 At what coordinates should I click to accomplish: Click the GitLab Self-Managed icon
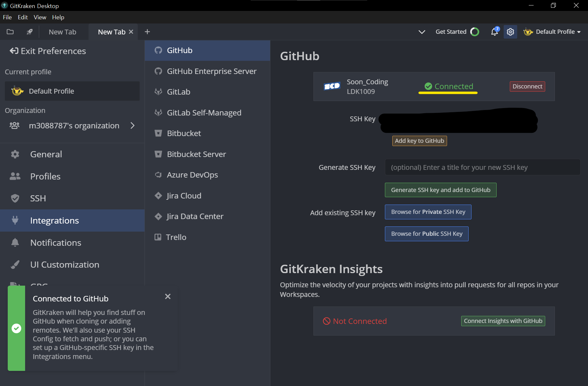[158, 113]
